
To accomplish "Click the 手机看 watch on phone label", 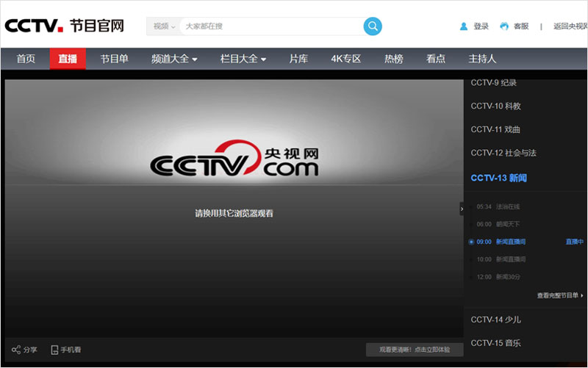I will coord(71,350).
